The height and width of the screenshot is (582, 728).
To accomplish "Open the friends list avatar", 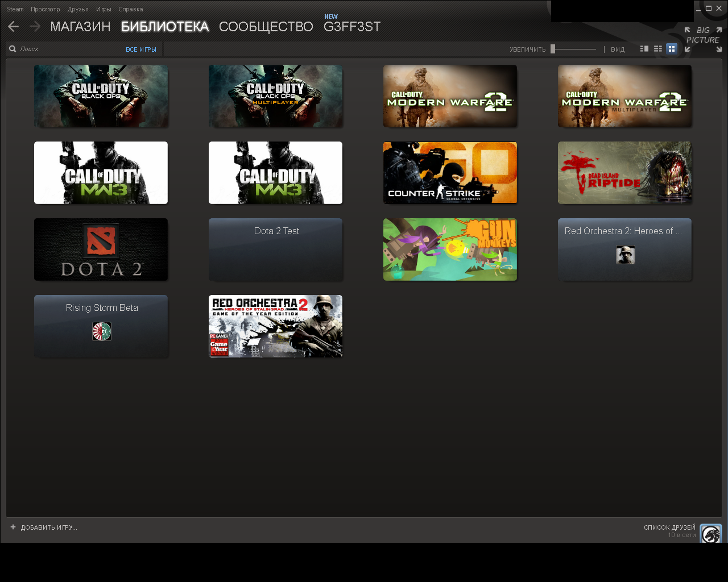I will click(711, 533).
